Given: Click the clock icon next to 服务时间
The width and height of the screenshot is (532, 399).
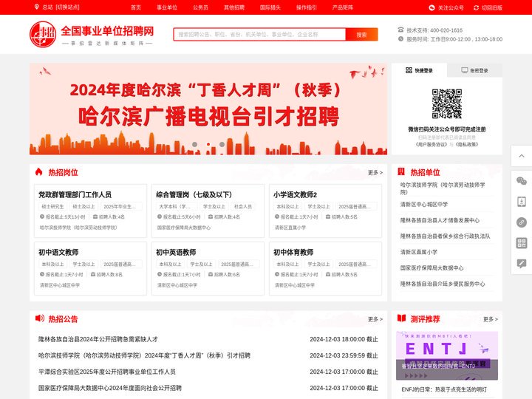Looking at the screenshot, I should [400, 38].
